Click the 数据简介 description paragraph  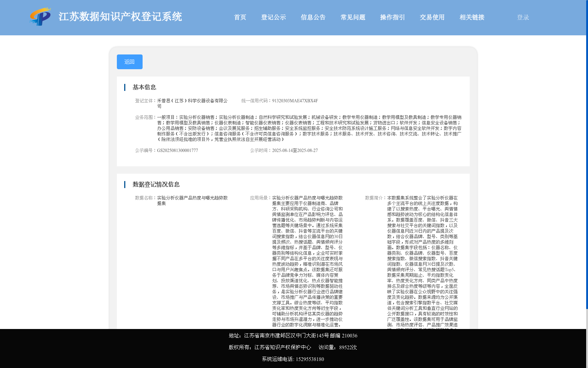422,262
